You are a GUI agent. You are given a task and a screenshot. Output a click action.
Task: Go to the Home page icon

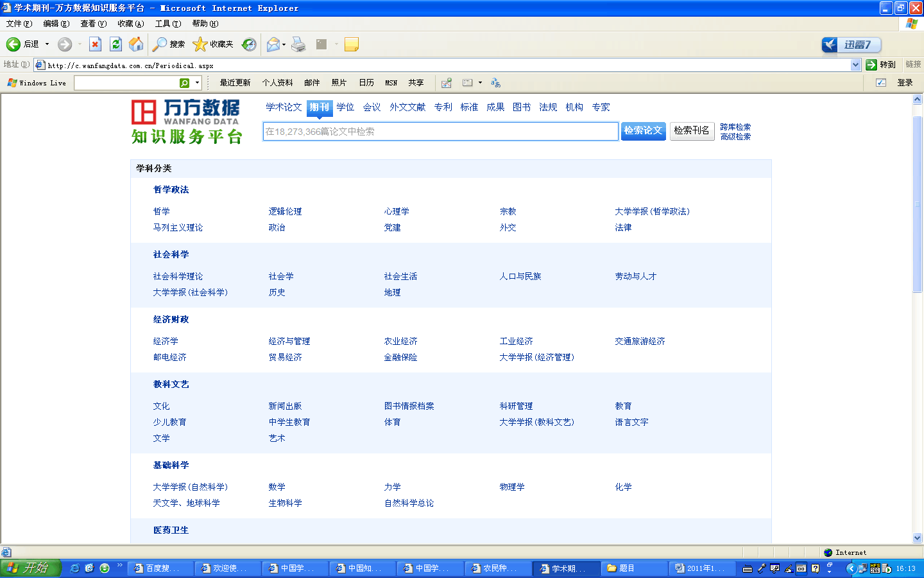(x=136, y=44)
